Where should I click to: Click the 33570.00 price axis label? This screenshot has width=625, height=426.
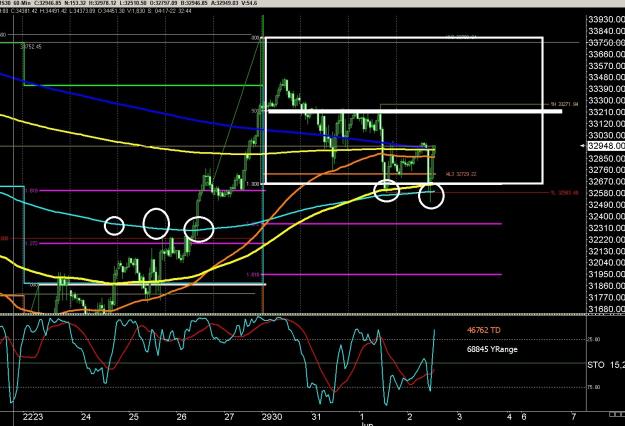pyautogui.click(x=606, y=66)
